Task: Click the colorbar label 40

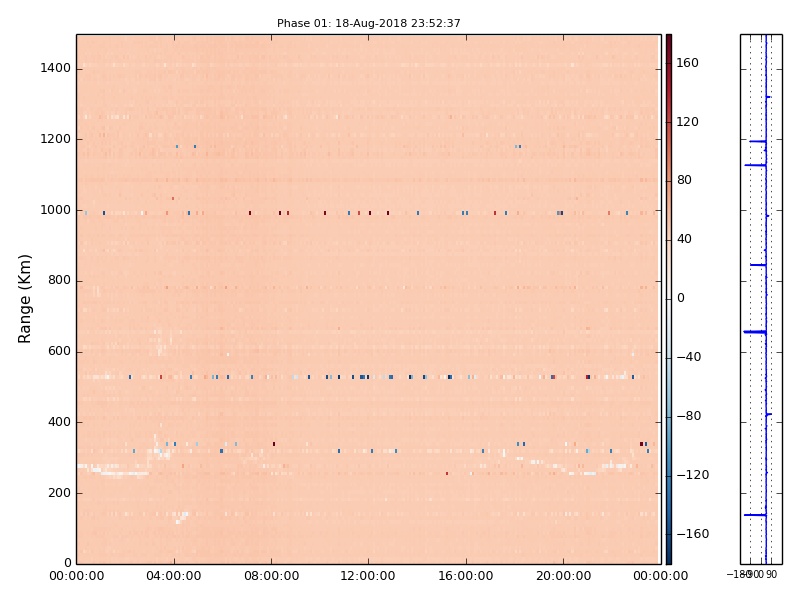Action: click(684, 239)
